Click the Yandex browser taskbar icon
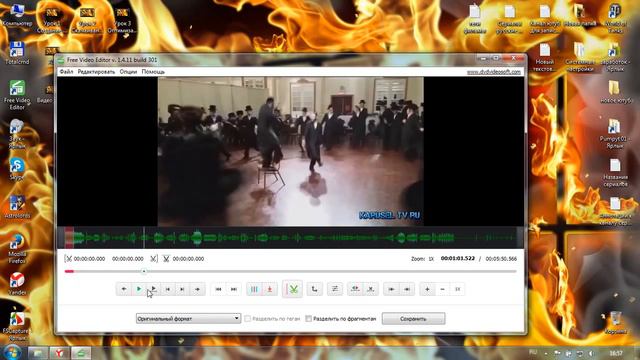640x360 pixels. (60, 353)
